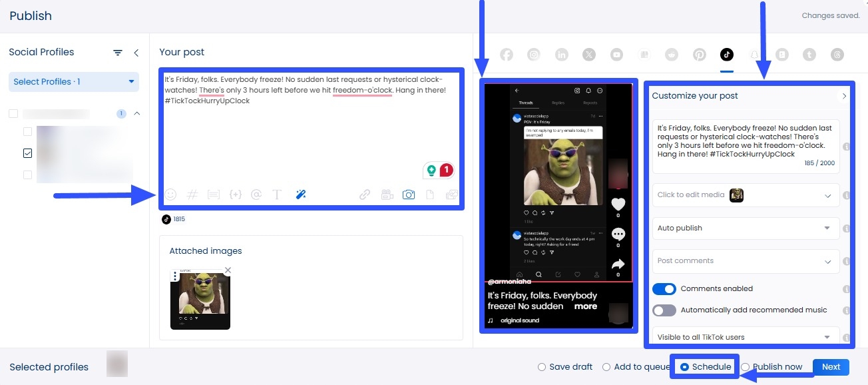The width and height of the screenshot is (868, 385).
Task: Insert a hashtag with the hashtag icon
Action: tap(192, 194)
